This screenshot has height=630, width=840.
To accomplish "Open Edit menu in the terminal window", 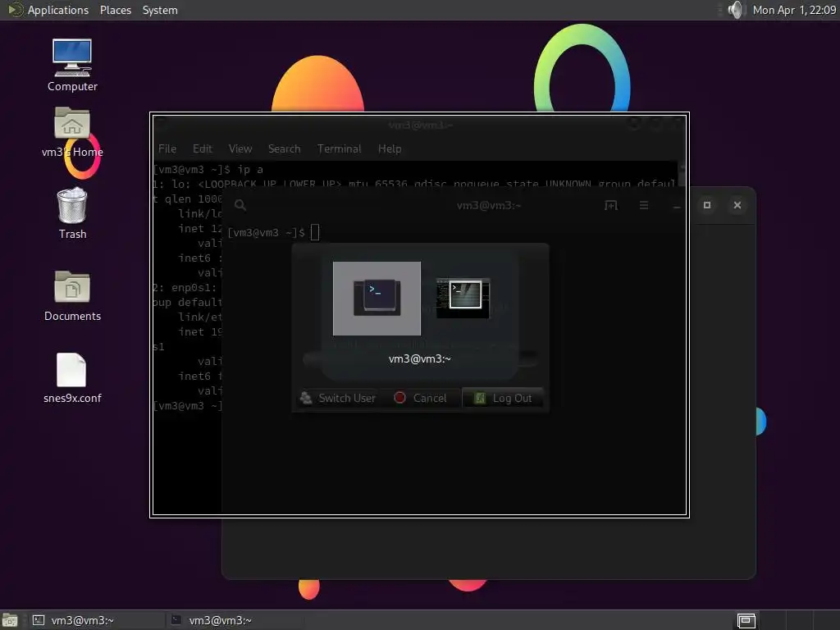I will coord(202,148).
